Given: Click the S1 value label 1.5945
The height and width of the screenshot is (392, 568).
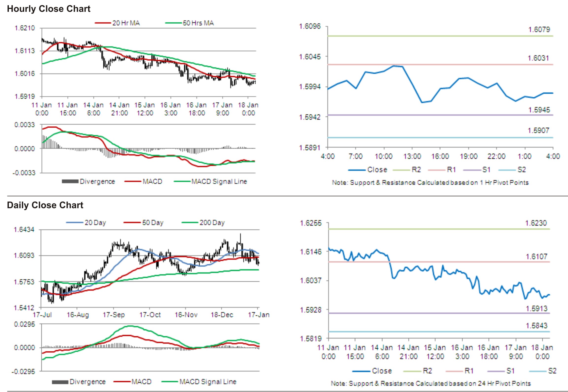Looking at the screenshot, I should pyautogui.click(x=539, y=110).
